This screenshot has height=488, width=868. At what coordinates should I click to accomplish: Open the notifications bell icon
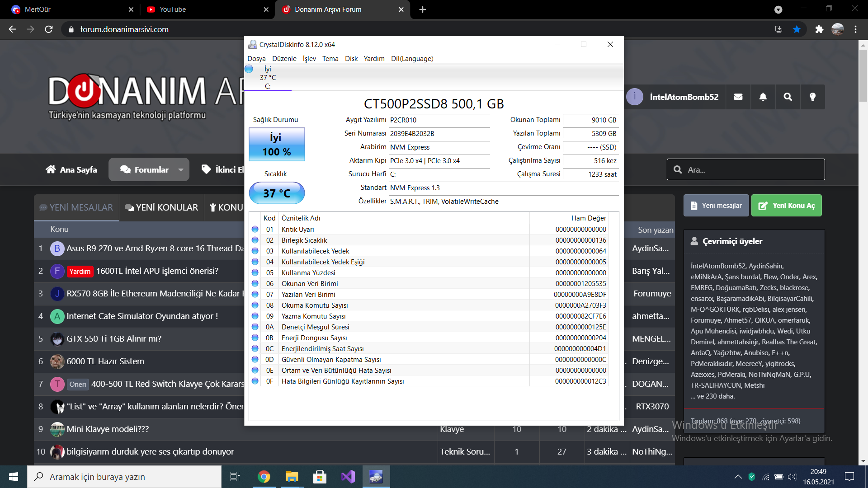763,97
